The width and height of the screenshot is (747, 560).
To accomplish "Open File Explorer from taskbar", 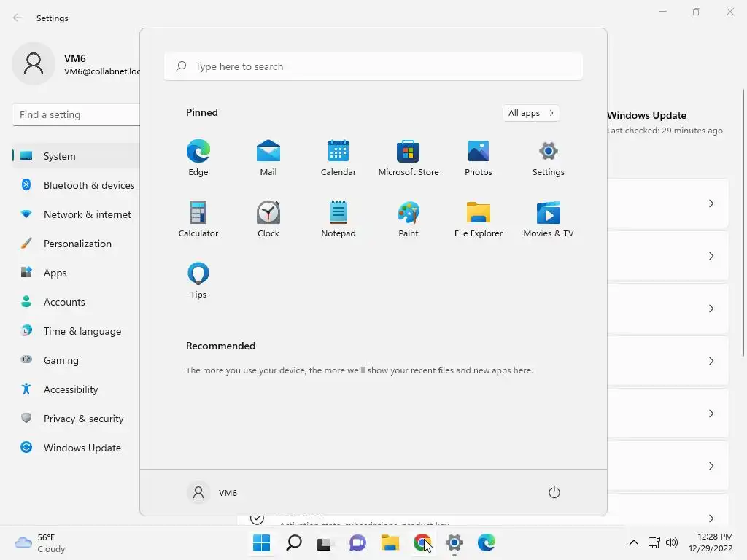I will coord(390,542).
